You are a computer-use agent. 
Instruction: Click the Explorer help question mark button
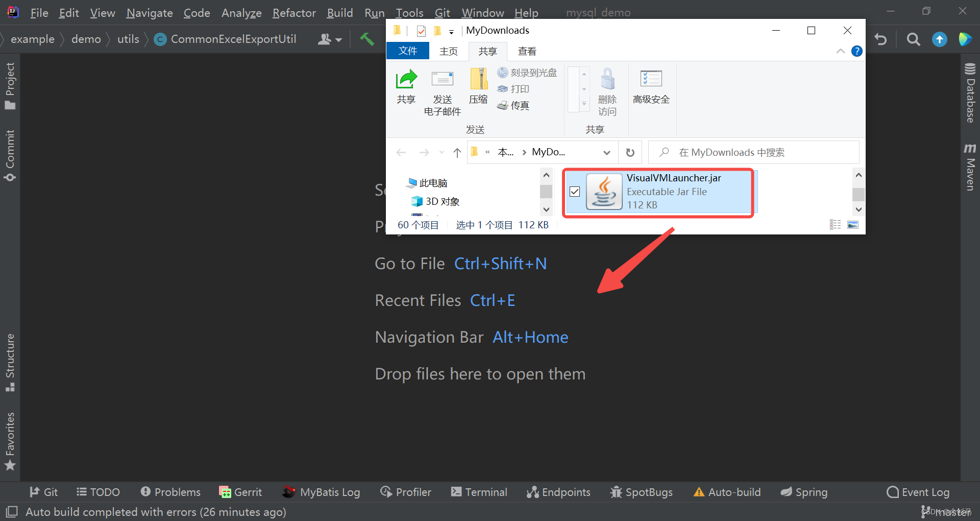point(857,51)
